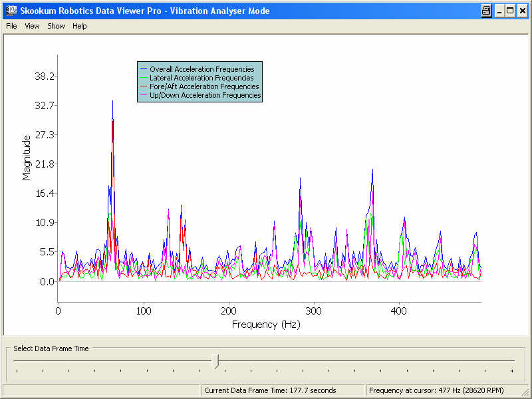Click the 100 frequency axis tick label
This screenshot has width=532, height=399.
[144, 311]
